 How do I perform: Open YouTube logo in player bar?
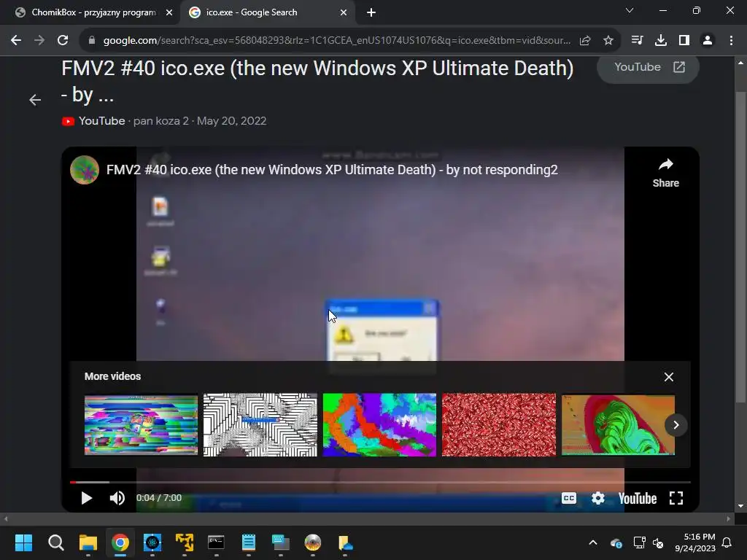coord(638,499)
